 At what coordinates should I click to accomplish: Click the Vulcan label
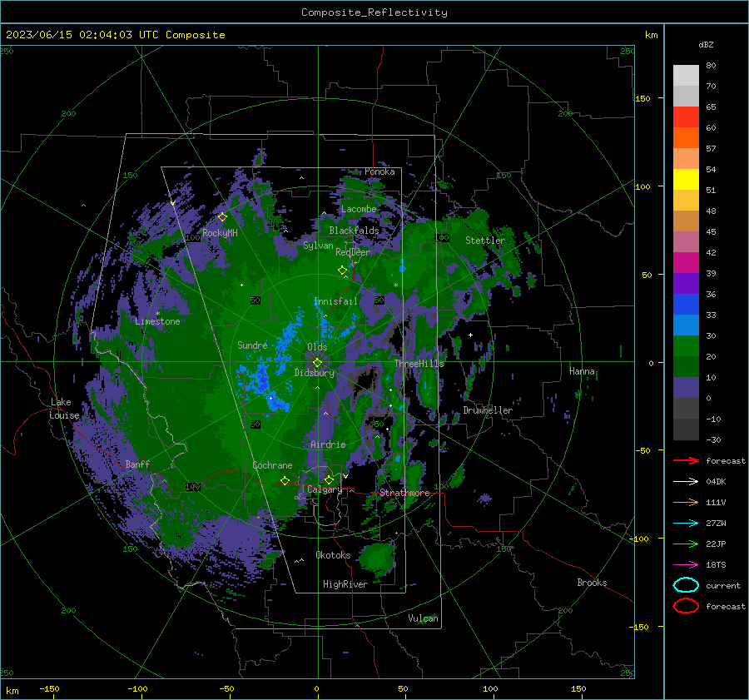pos(424,618)
